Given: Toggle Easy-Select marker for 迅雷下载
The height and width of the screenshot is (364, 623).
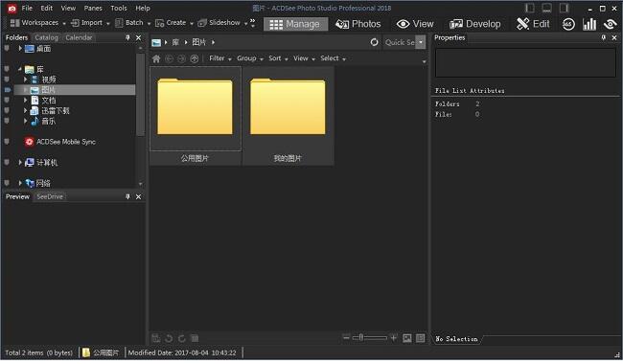Looking at the screenshot, I should tap(7, 110).
